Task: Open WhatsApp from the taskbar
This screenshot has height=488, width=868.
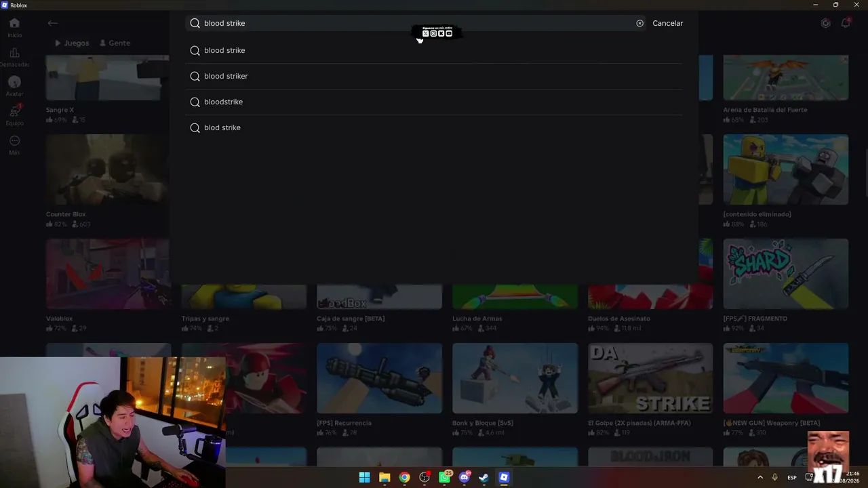Action: pyautogui.click(x=444, y=477)
